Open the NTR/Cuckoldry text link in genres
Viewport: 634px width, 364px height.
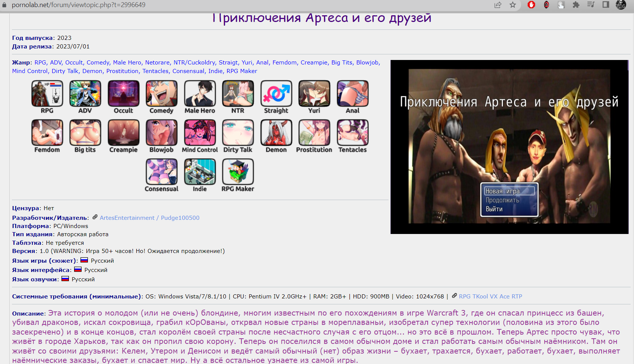coord(194,63)
